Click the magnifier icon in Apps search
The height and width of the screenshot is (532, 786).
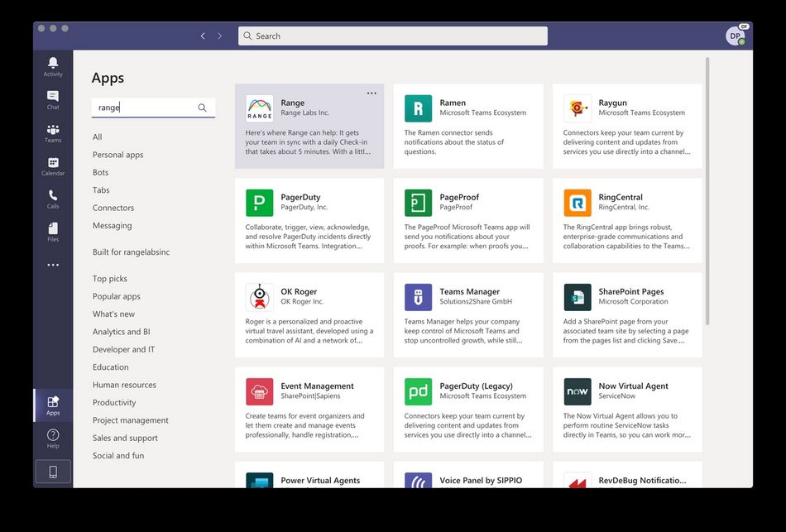tap(202, 108)
